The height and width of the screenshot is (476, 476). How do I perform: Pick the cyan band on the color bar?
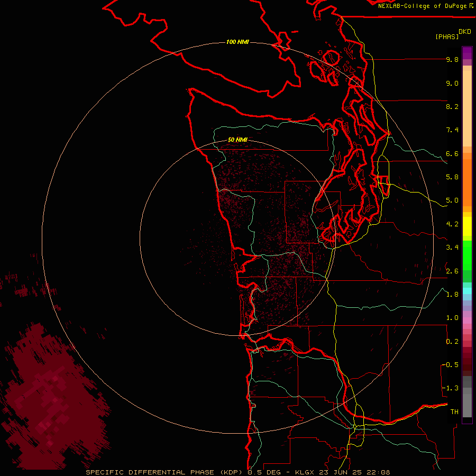pyautogui.click(x=467, y=290)
